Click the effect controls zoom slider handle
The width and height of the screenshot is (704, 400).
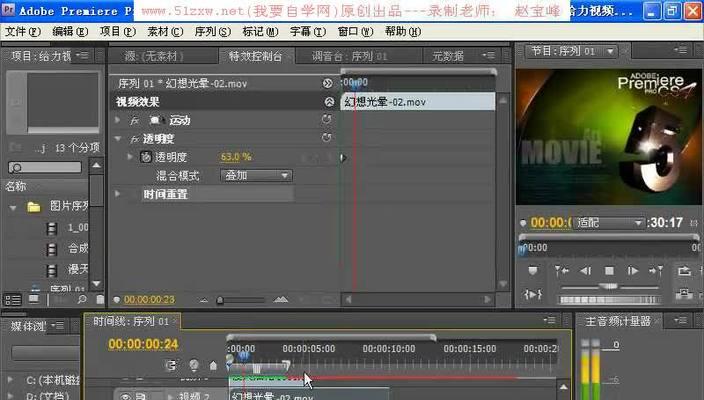click(220, 300)
